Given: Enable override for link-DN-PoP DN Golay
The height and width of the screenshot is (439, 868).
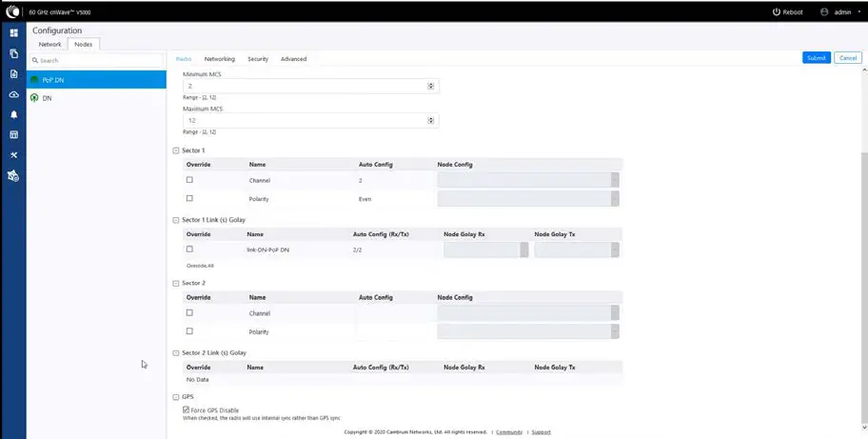Looking at the screenshot, I should 189,249.
